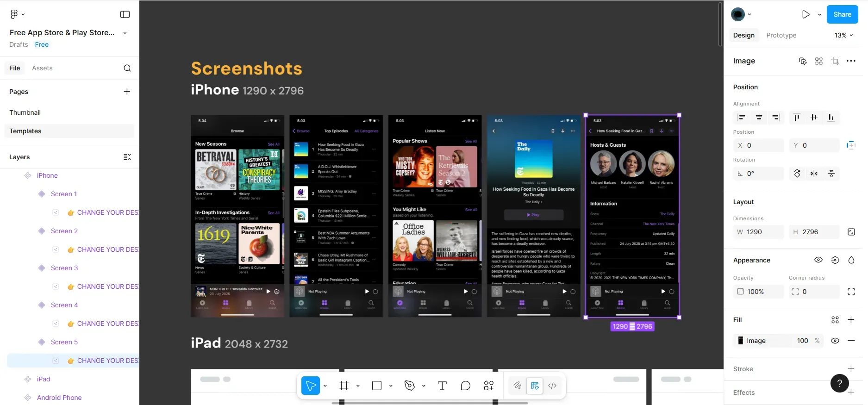
Task: Switch to the Assets tab
Action: (42, 68)
